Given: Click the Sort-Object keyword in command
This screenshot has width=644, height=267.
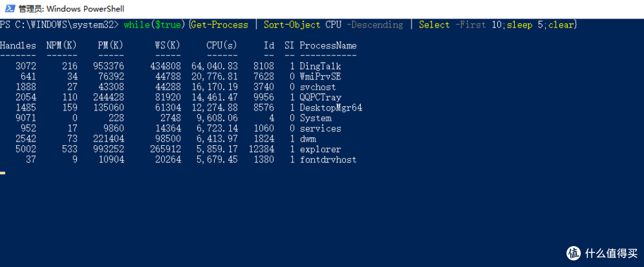Looking at the screenshot, I should pyautogui.click(x=292, y=25).
